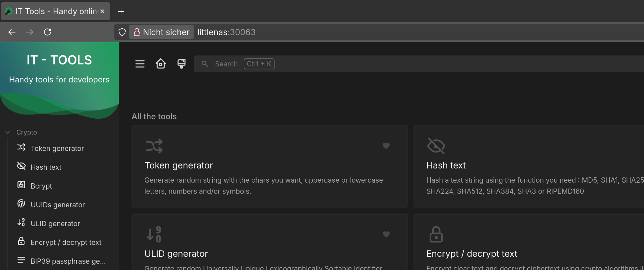This screenshot has height=270, width=644.
Task: Collapse the Crypto category
Action: [x=8, y=133]
